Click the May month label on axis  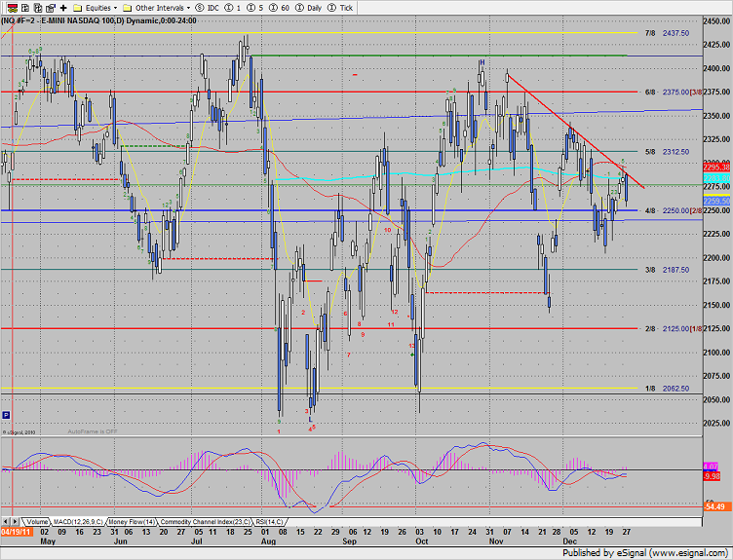pos(48,541)
